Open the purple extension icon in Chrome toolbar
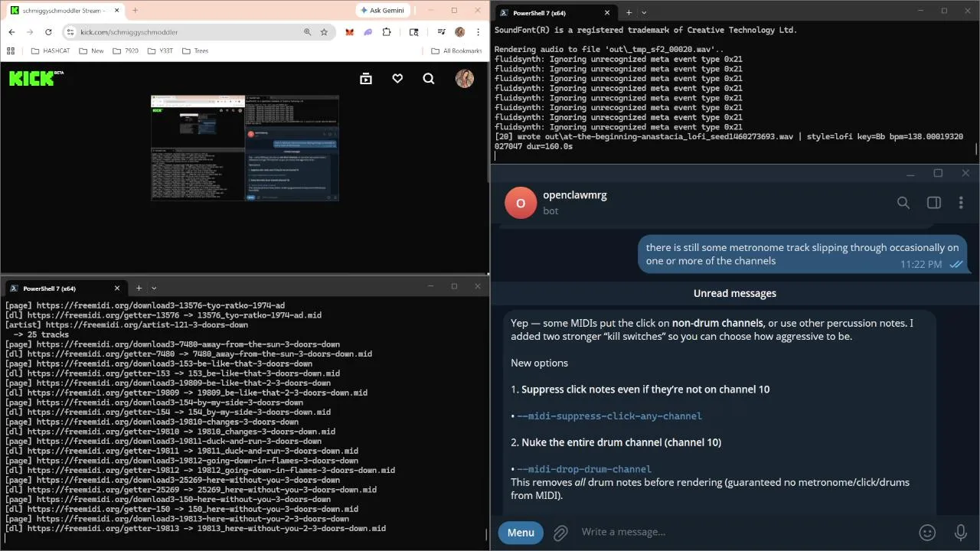The image size is (980, 551). (367, 32)
